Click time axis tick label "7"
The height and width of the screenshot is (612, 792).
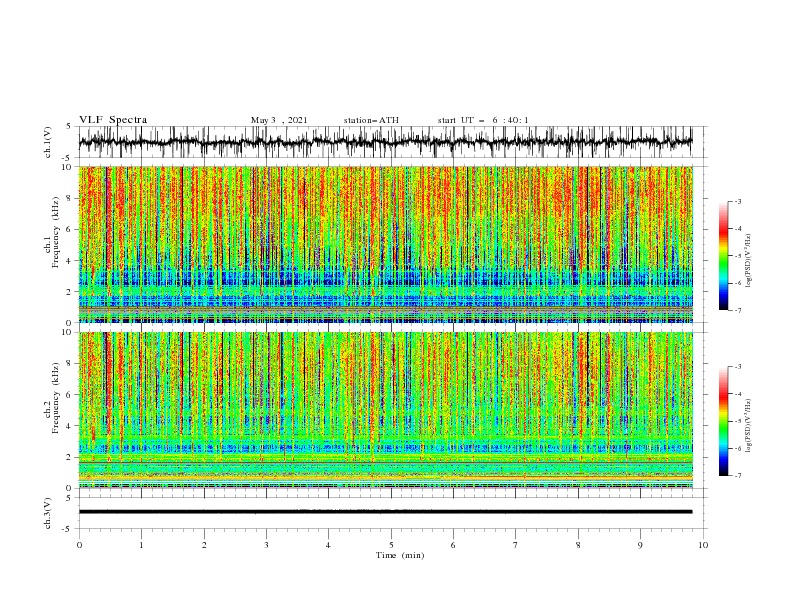click(516, 545)
